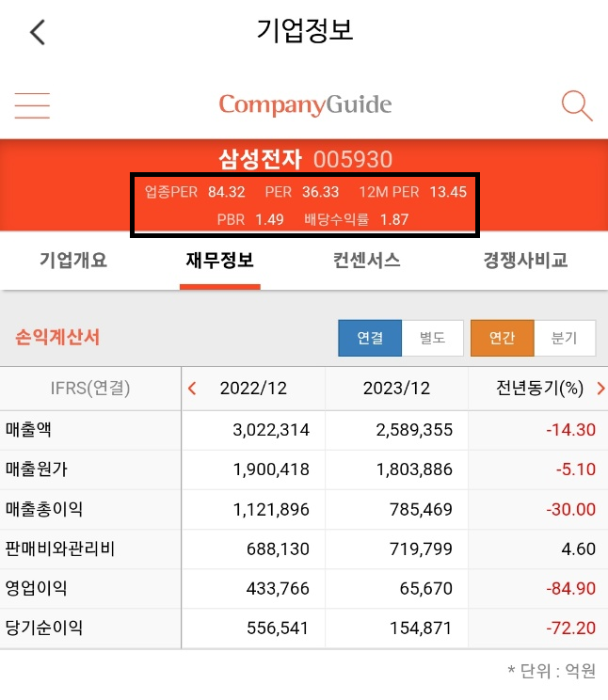Open the hamburger menu

tap(32, 105)
